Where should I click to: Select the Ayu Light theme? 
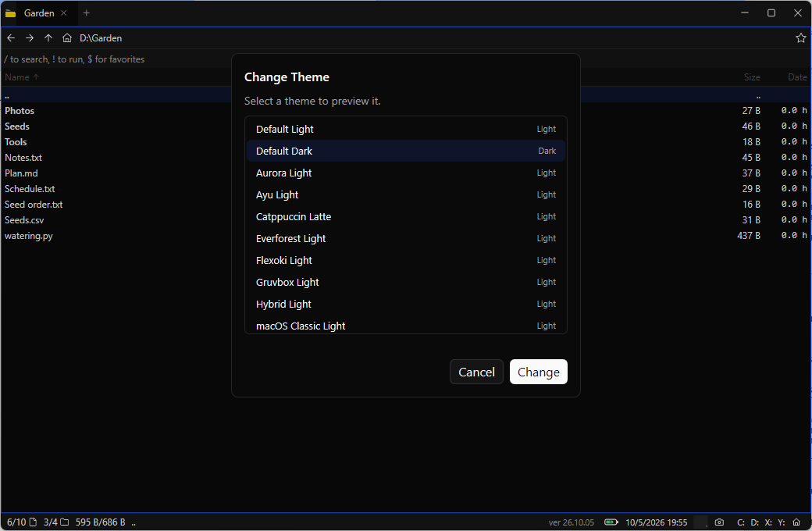[x=406, y=194]
